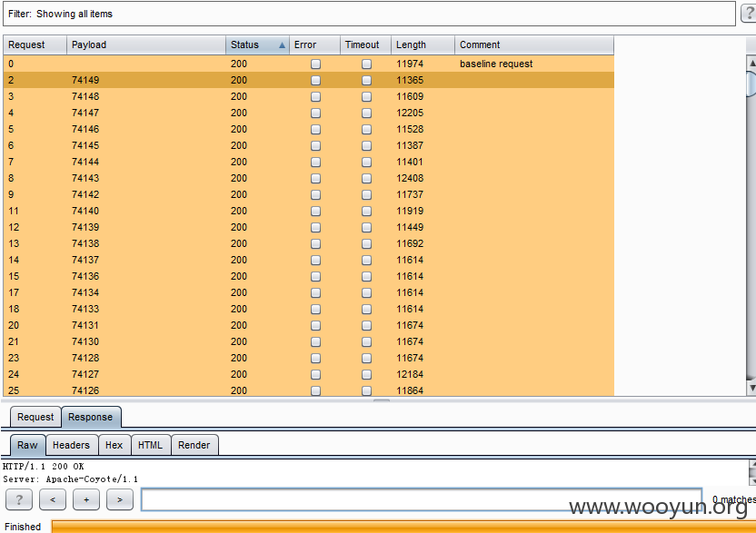The height and width of the screenshot is (533, 756).
Task: Switch to the Request tab
Action: pos(35,417)
